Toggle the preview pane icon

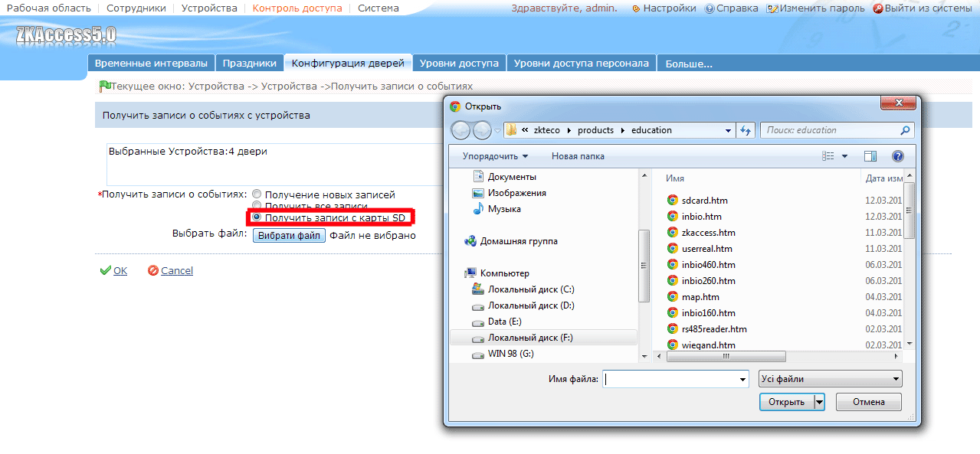870,156
